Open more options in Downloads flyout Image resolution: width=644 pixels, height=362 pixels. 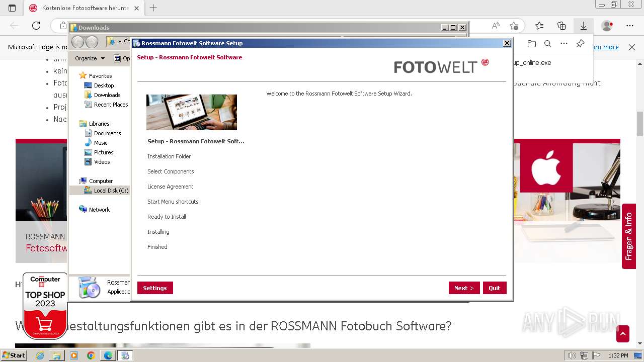[564, 44]
